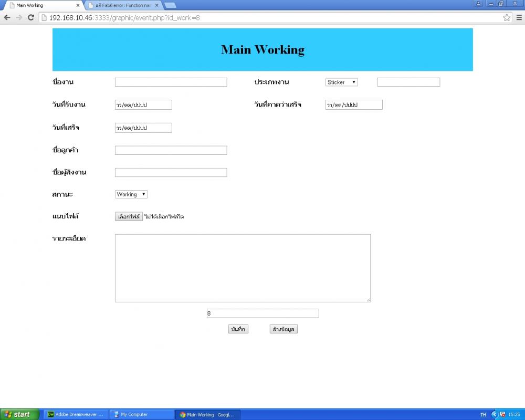
Task: Click the ชื่องาน text field
Action: coord(171,82)
